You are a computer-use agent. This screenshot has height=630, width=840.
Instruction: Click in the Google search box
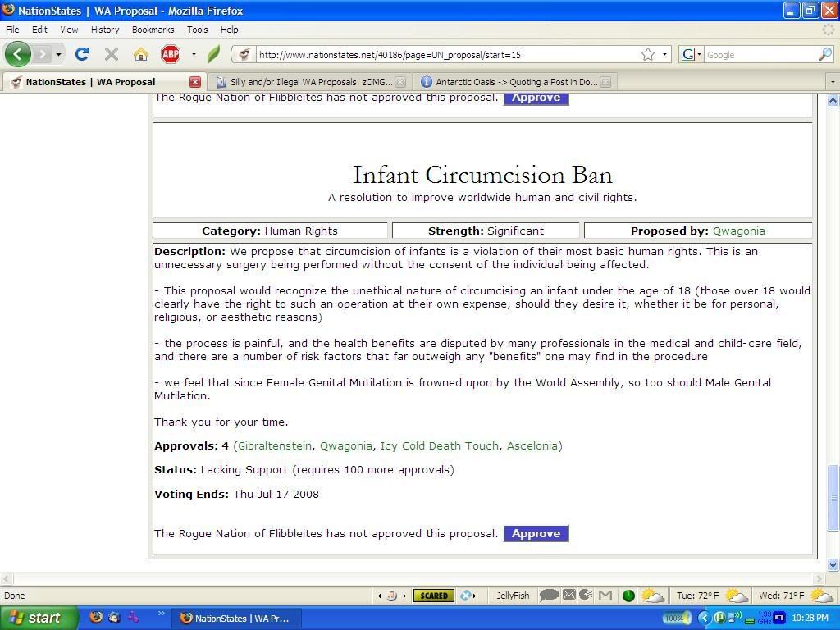point(759,55)
